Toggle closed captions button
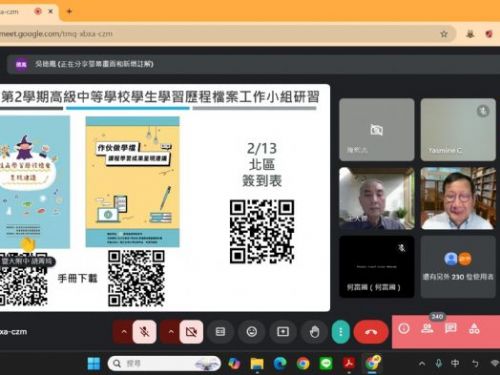500x375 pixels. tap(220, 332)
